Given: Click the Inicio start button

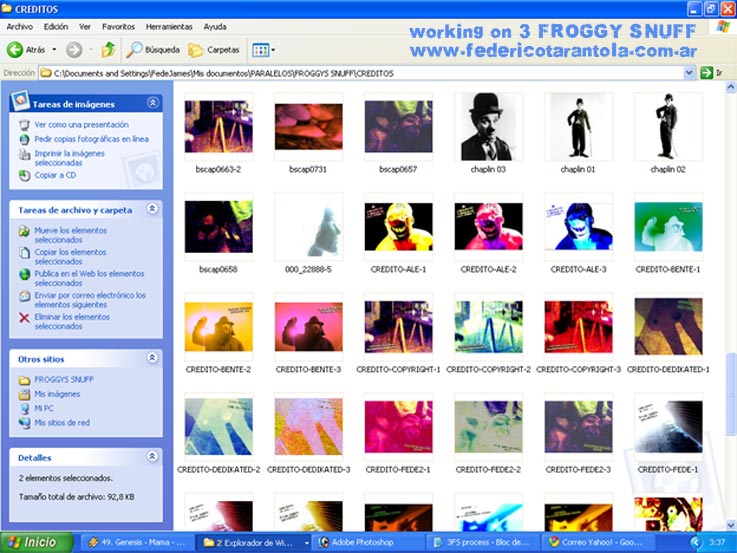Looking at the screenshot, I should pyautogui.click(x=37, y=542).
